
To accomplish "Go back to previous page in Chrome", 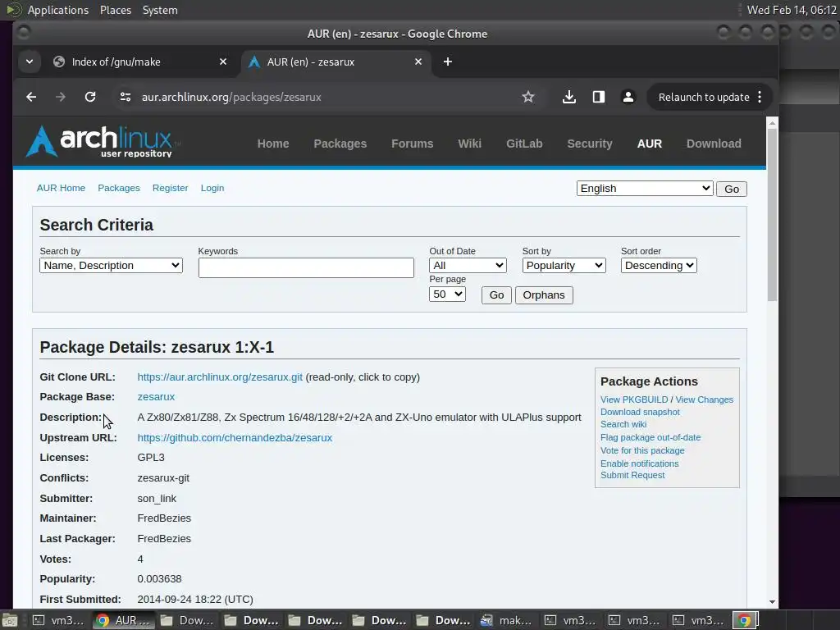I will pyautogui.click(x=31, y=97).
